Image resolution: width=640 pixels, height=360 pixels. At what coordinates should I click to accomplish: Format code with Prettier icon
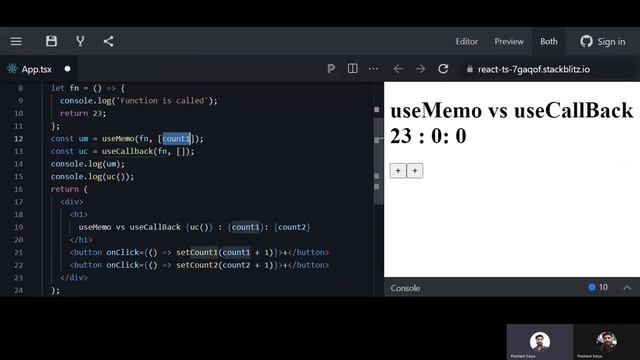point(331,69)
